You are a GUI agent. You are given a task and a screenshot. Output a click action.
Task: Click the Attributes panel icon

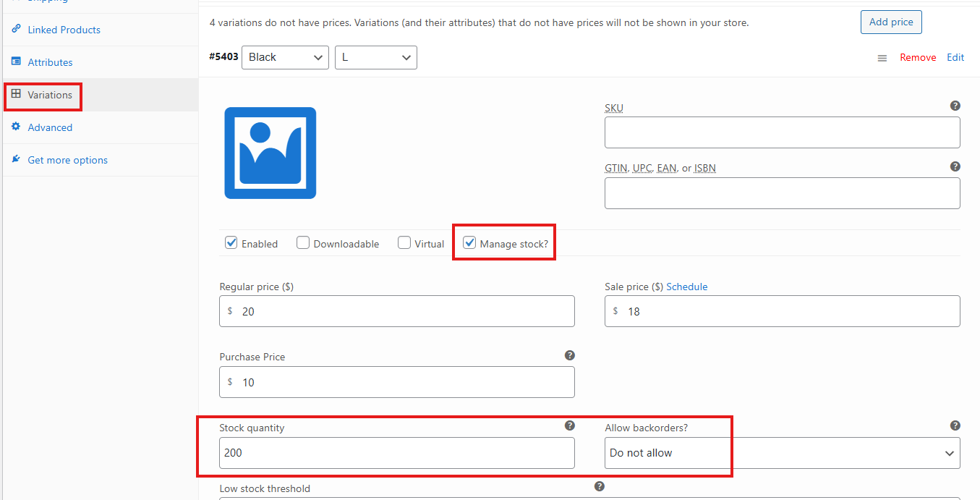16,62
